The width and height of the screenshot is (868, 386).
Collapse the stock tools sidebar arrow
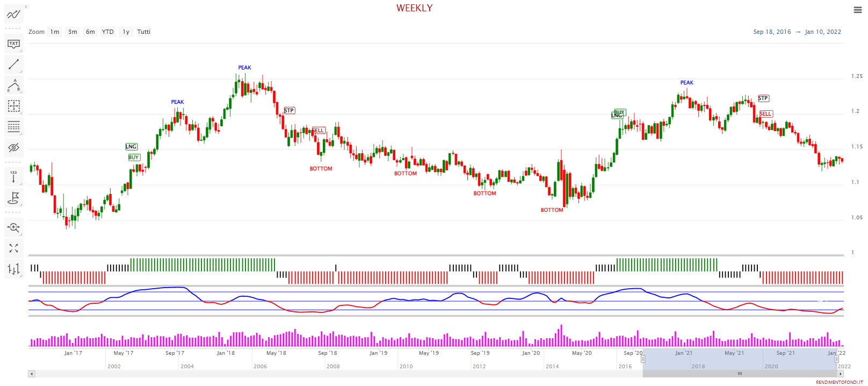pos(26,7)
